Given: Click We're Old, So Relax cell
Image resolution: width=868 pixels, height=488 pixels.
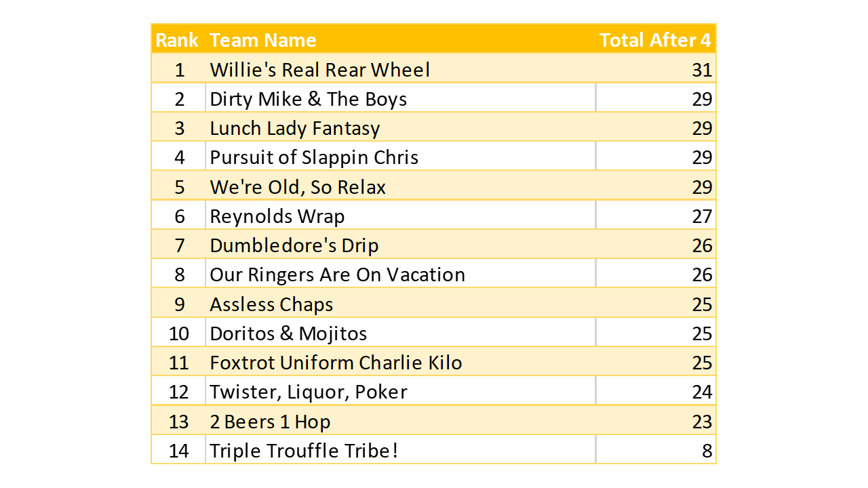Looking at the screenshot, I should coord(298,187).
